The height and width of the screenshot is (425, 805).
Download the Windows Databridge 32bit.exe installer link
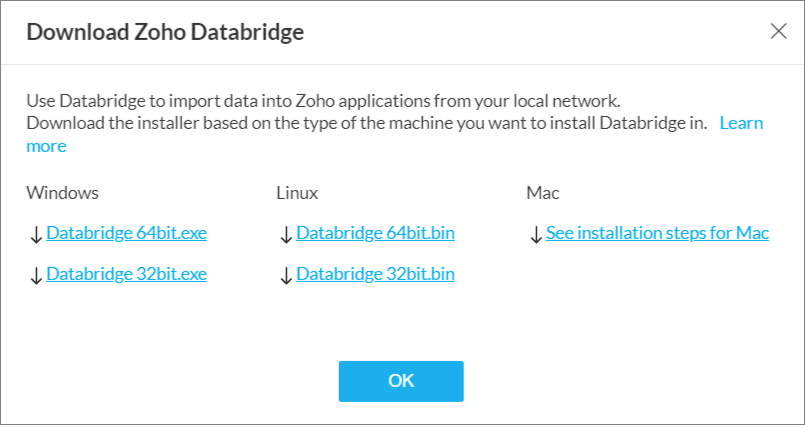pos(126,274)
